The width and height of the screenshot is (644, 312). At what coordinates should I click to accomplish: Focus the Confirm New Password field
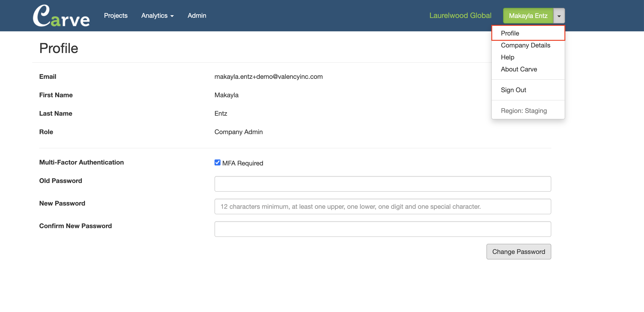tap(382, 229)
